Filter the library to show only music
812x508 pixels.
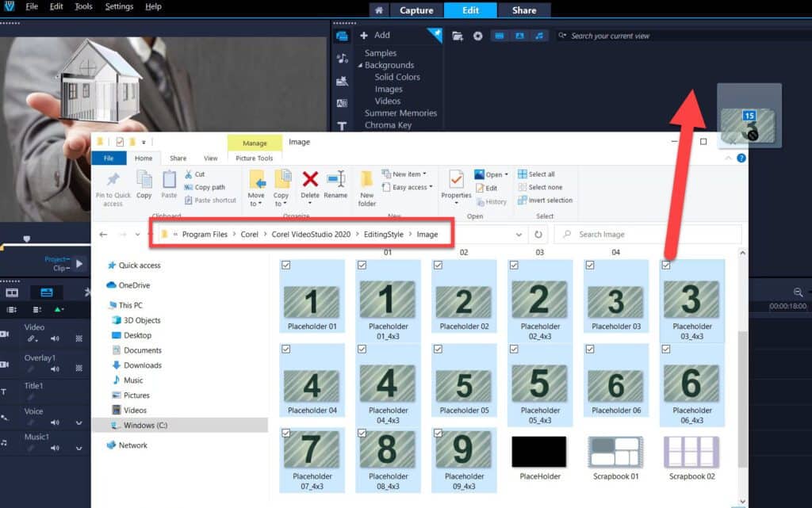pyautogui.click(x=540, y=35)
